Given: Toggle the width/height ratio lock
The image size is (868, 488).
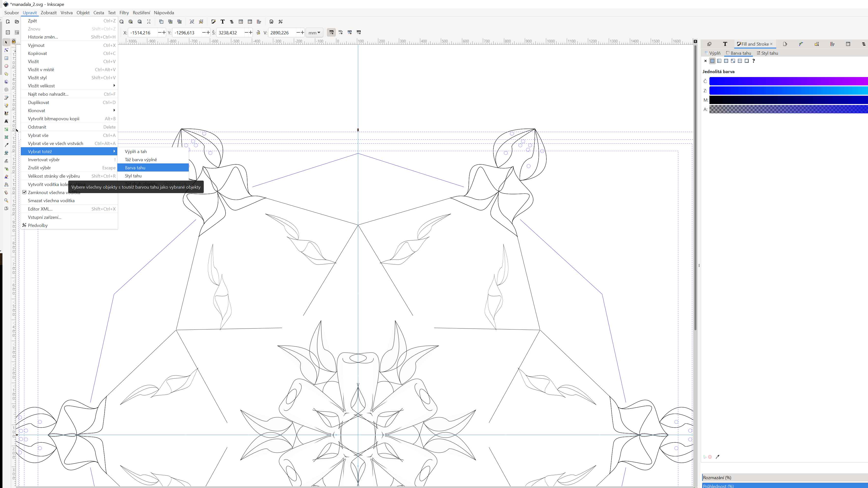Looking at the screenshot, I should click(258, 33).
